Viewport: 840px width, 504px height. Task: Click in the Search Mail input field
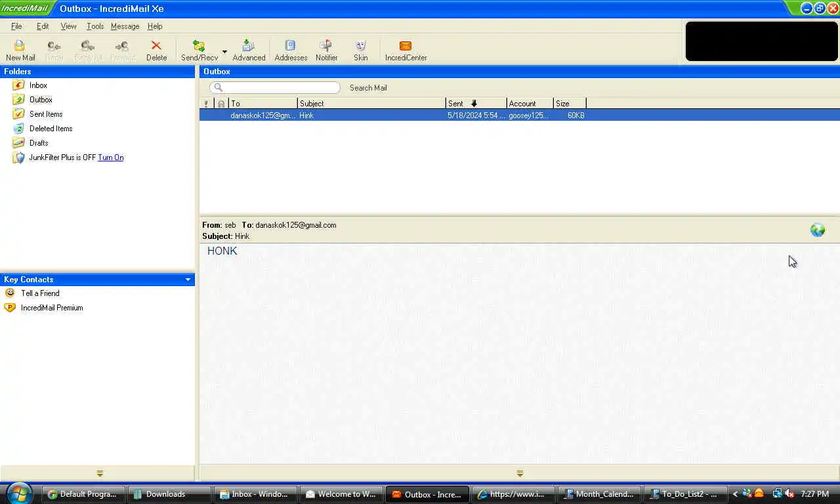point(275,87)
